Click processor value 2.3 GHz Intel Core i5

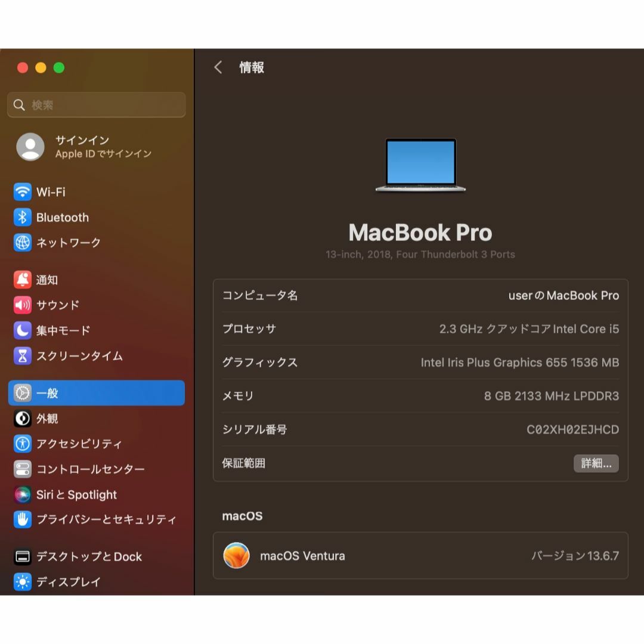[x=529, y=329]
